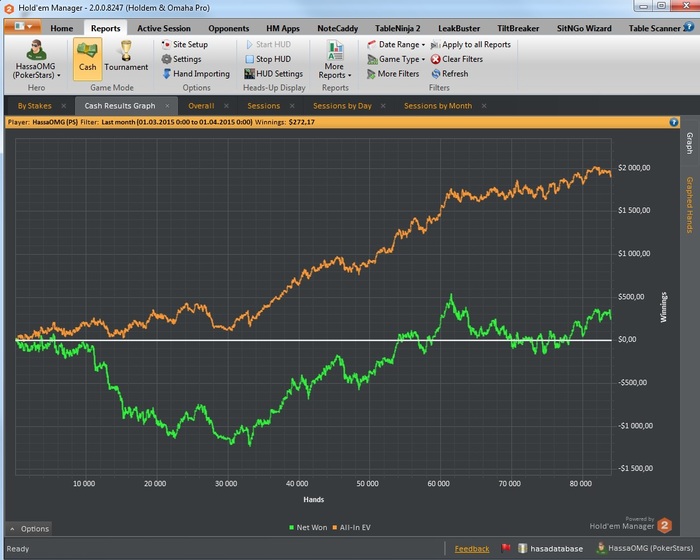The width and height of the screenshot is (700, 560).
Task: Click the $272,17 winnings value
Action: click(302, 122)
